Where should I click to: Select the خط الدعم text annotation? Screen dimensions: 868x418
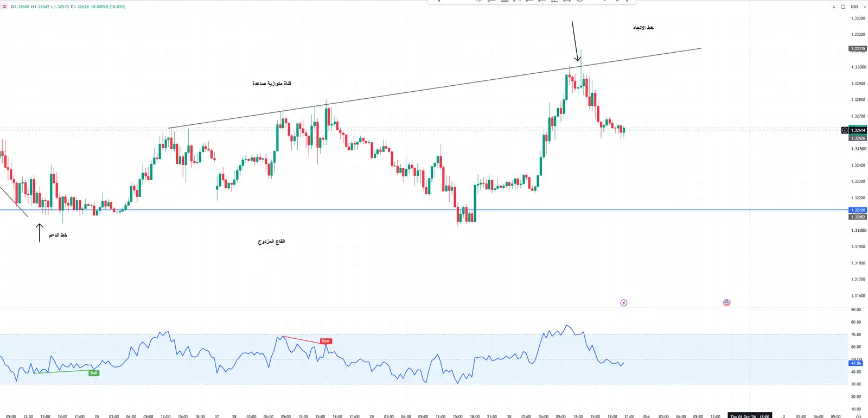click(58, 235)
